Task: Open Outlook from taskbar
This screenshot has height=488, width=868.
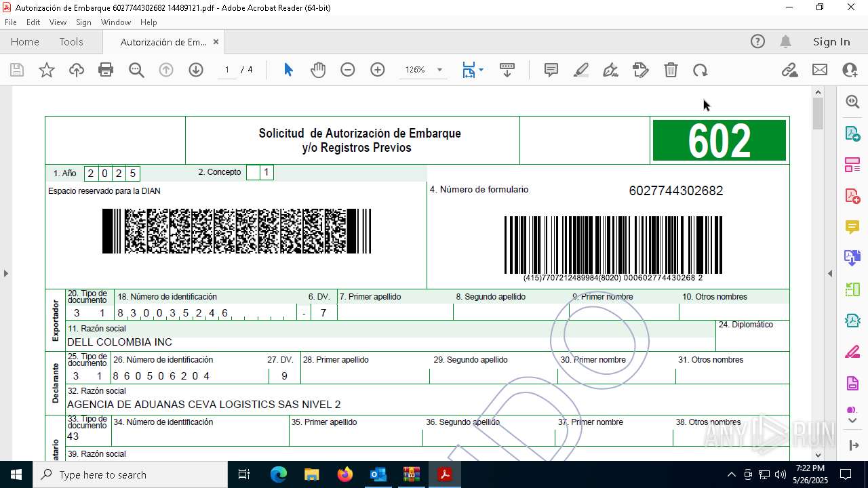Action: [x=378, y=474]
